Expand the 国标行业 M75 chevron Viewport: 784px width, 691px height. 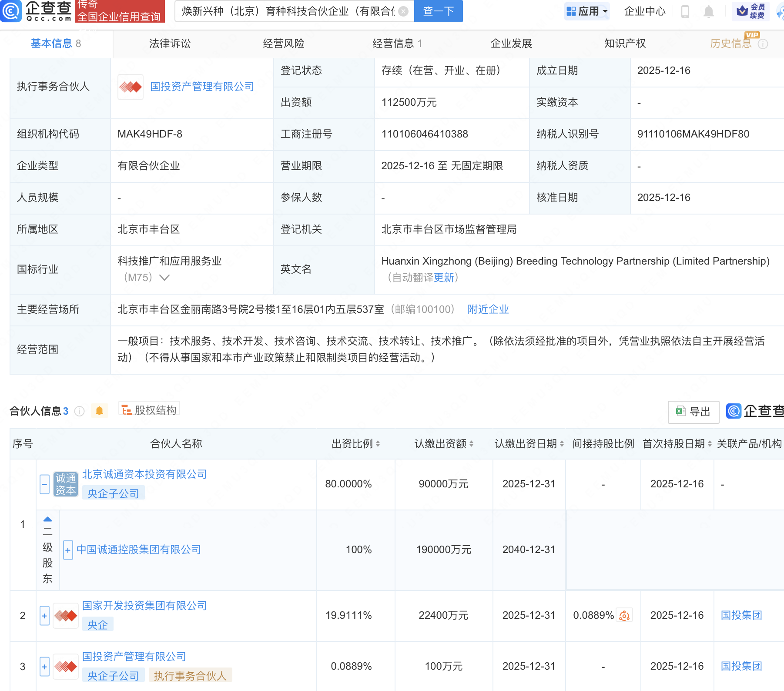click(164, 278)
